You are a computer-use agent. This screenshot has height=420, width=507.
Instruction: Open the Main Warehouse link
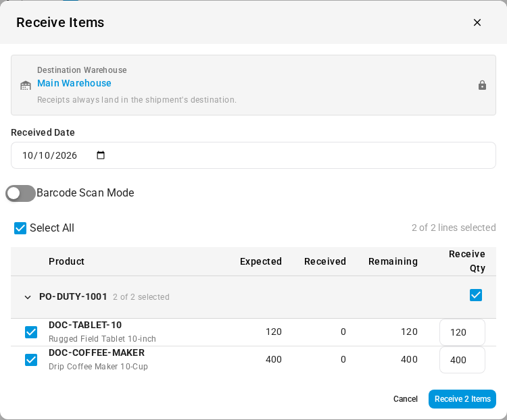pos(74,83)
